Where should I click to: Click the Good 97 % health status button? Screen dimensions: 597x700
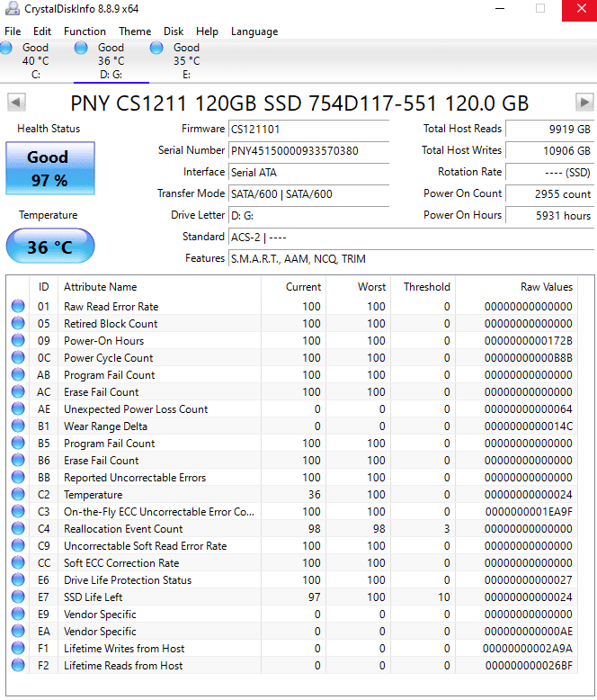pyautogui.click(x=50, y=168)
